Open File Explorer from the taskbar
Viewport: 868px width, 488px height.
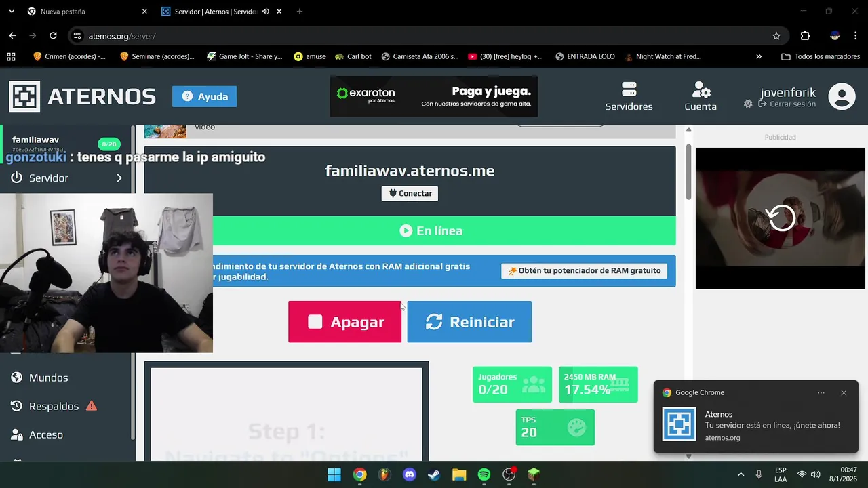(x=459, y=474)
